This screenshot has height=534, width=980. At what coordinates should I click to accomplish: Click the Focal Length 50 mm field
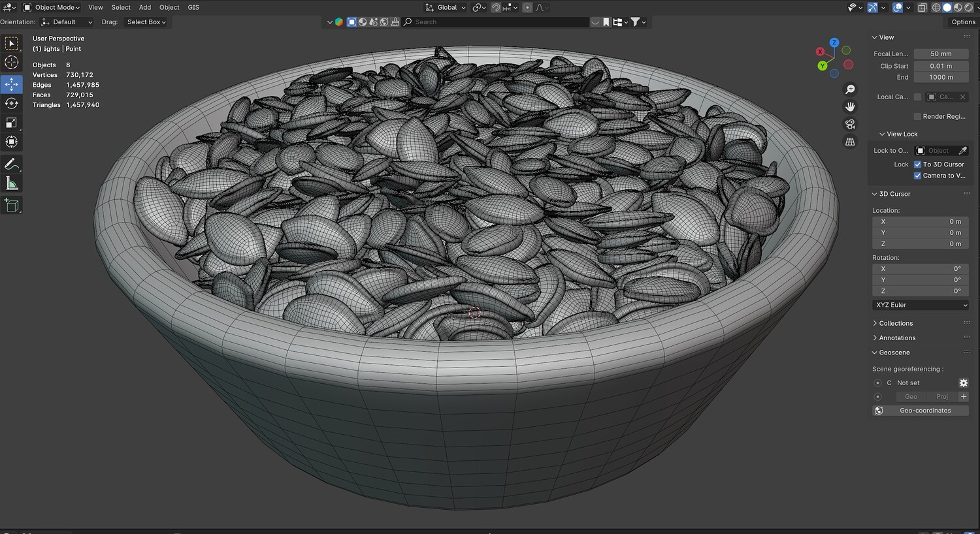pyautogui.click(x=941, y=54)
